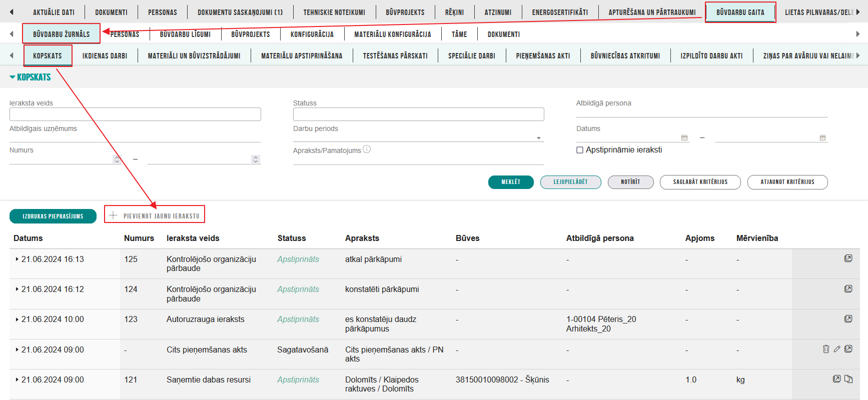Open the Būvdarbu līgumi tab
This screenshot has width=868, height=400.
(x=185, y=34)
